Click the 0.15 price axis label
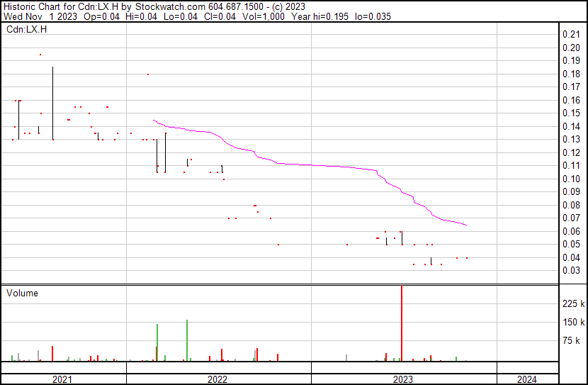 point(572,113)
